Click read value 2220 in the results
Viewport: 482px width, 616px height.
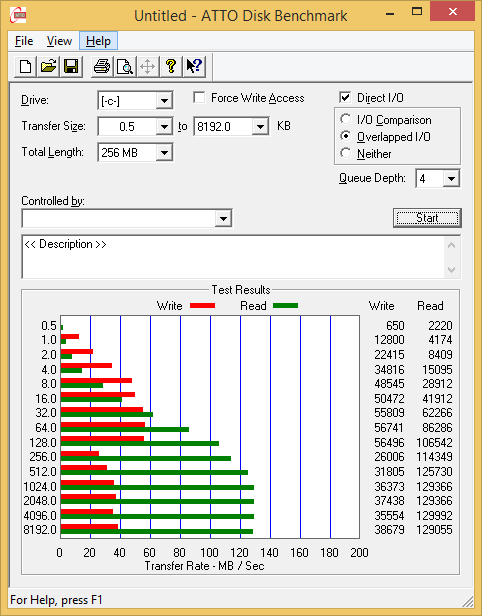440,326
